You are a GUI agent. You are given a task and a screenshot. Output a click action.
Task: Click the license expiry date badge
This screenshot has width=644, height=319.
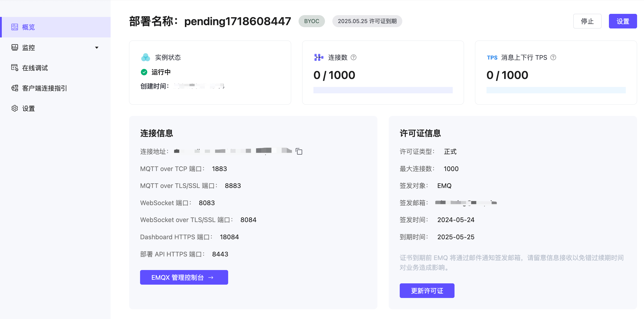click(367, 21)
